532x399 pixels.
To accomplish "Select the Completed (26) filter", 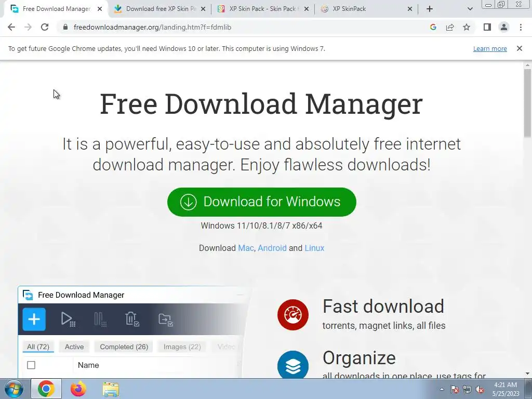I will 124,347.
